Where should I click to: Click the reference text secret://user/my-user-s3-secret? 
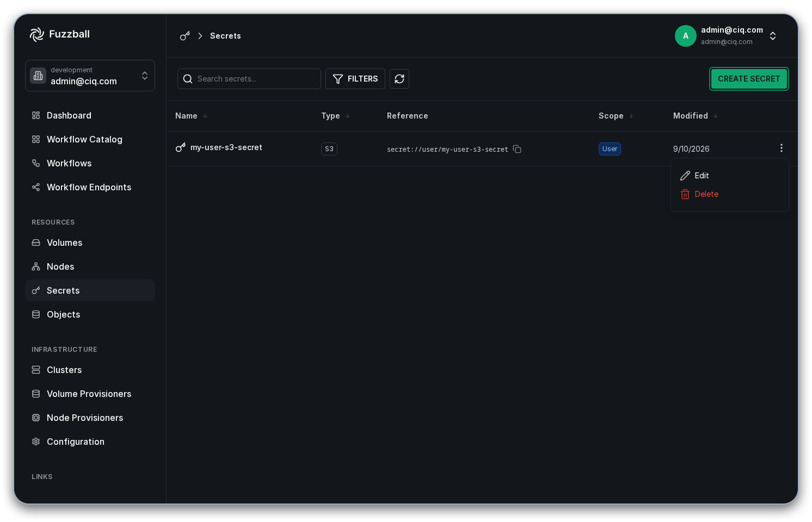(447, 150)
